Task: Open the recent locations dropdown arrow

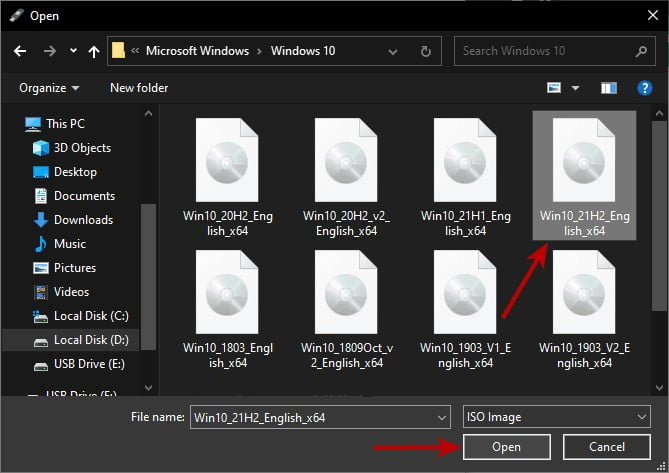Action: (73, 51)
